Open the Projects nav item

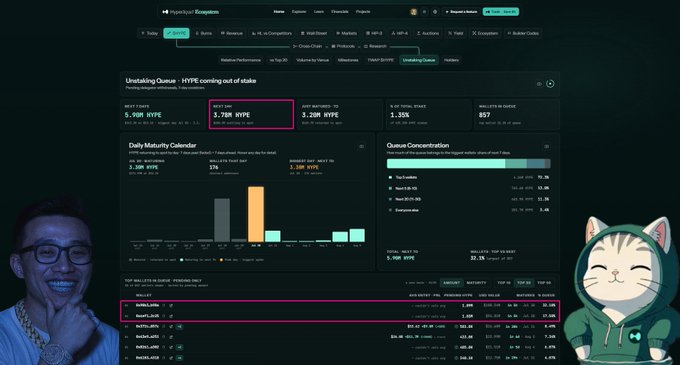click(363, 12)
